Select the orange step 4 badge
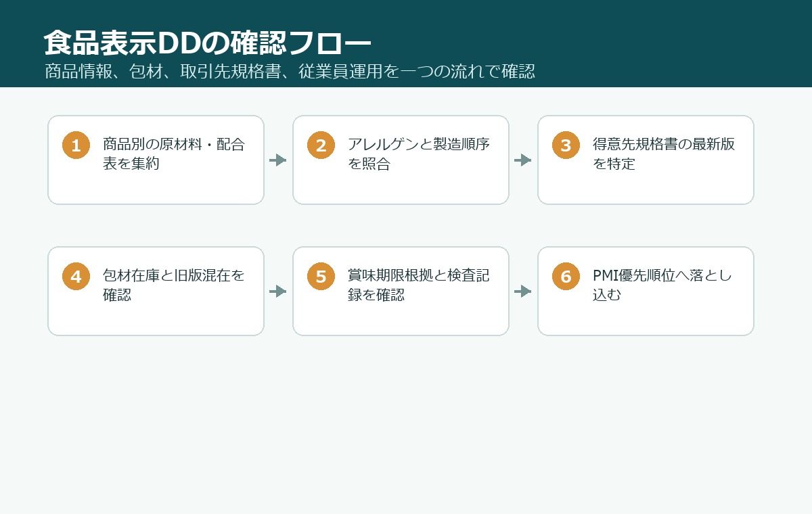Screen dimensions: 812x514 [76, 277]
